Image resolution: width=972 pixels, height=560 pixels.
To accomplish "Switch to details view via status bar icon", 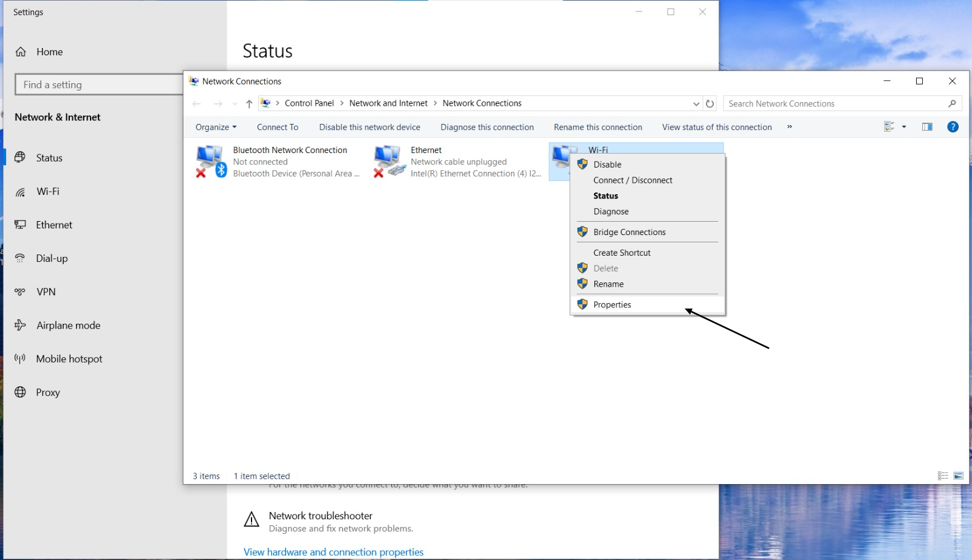I will (943, 476).
